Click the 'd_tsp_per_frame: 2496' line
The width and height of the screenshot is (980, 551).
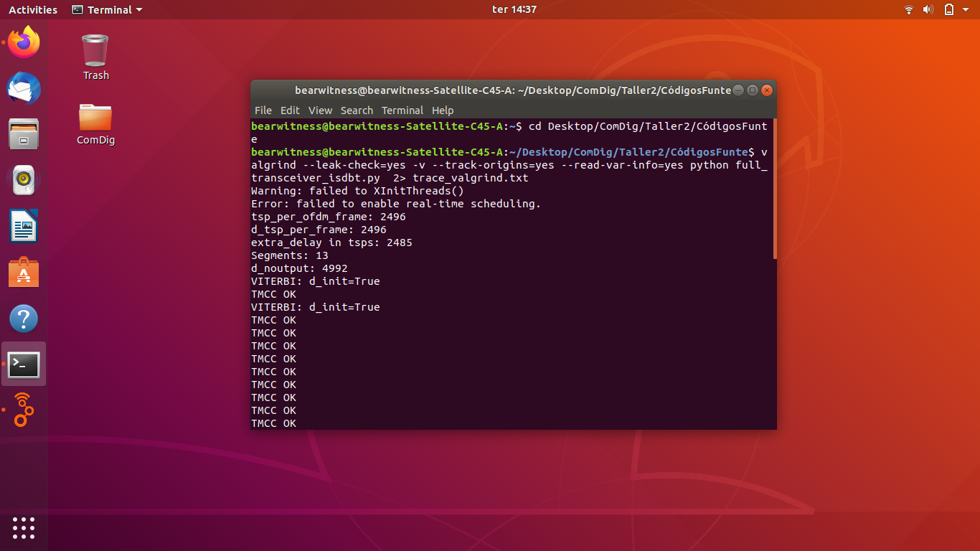click(319, 230)
